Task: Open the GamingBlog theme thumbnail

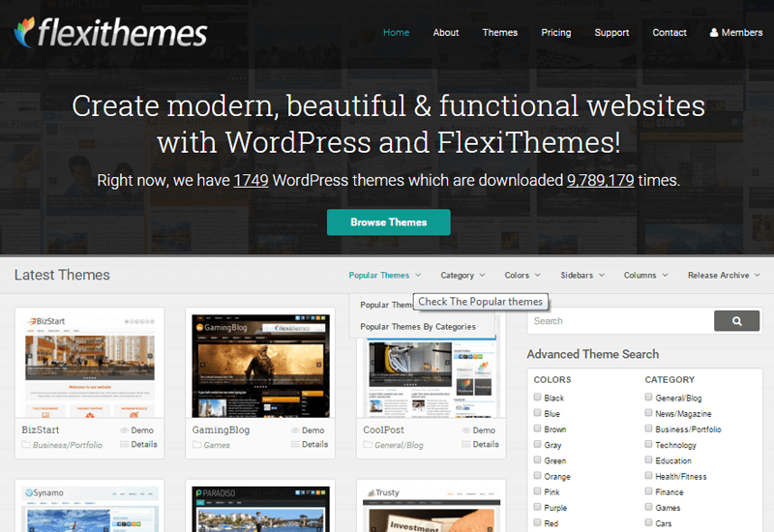Action: point(260,366)
